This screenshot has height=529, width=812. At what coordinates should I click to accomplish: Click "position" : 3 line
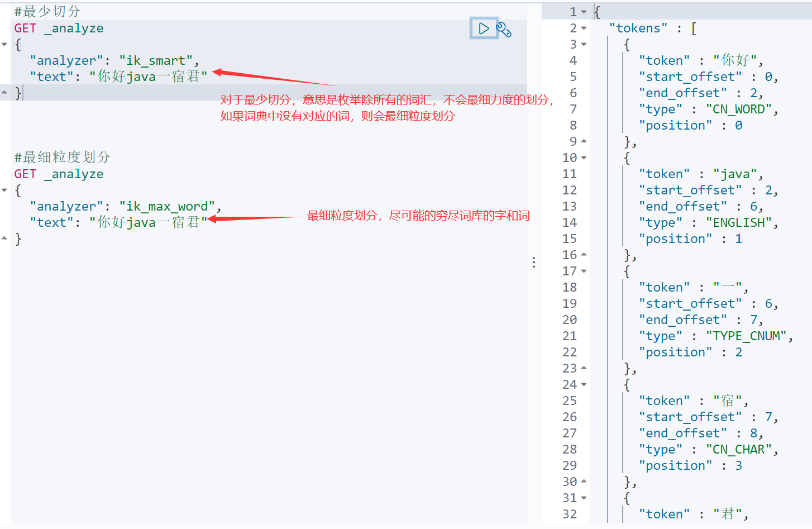click(691, 465)
